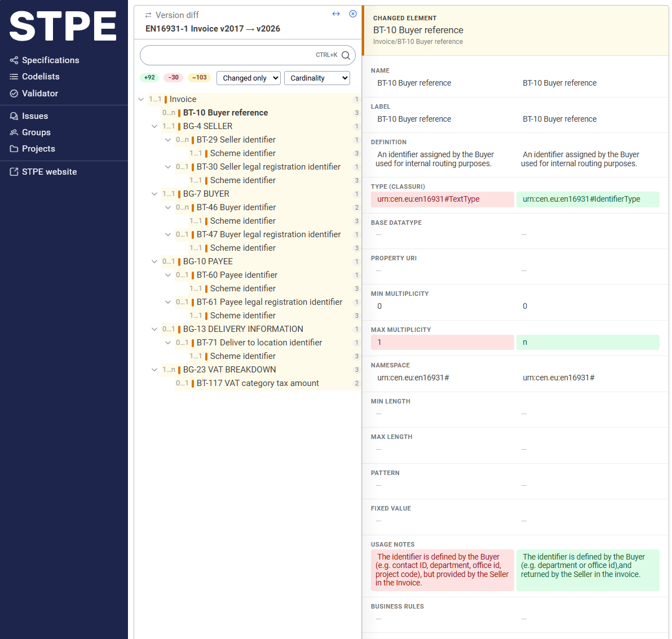Click the new IdentifierType class URI value
Screen dimensions: 672x639
pos(587,199)
